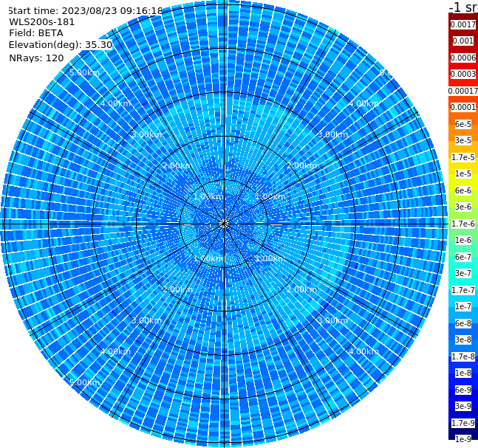Click the 0.0001 colorbar tick label
The width and height of the screenshot is (478, 448).
point(463,107)
